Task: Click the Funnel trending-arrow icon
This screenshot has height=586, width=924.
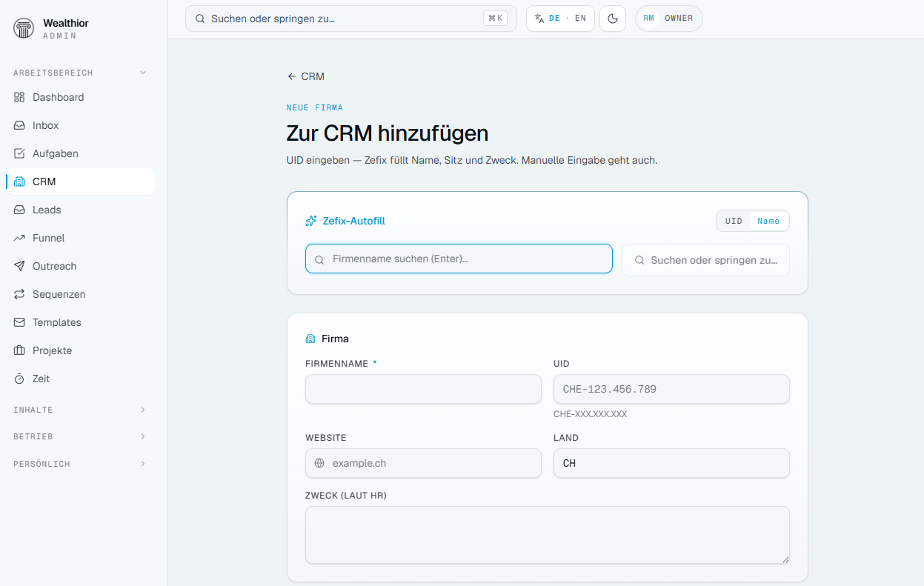Action: (x=19, y=238)
